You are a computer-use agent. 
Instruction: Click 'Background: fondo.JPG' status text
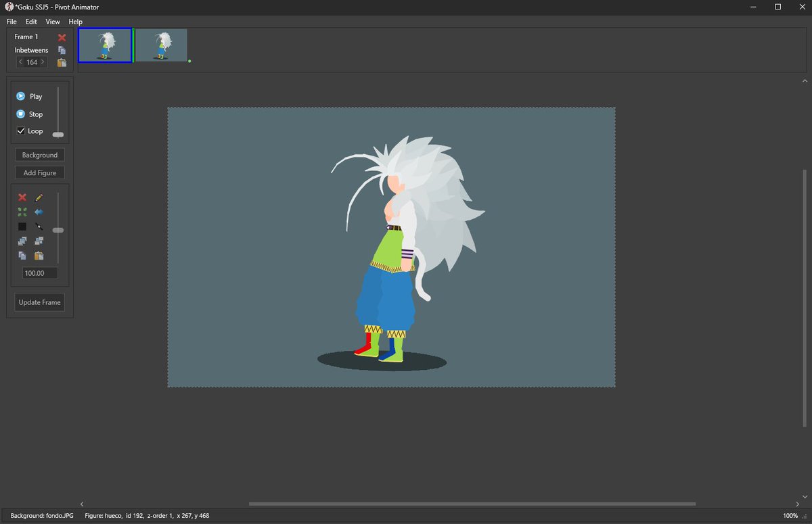(42, 516)
